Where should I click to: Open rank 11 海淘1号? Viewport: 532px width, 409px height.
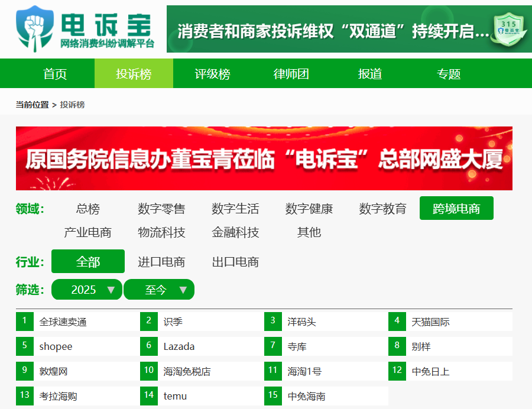click(326, 371)
